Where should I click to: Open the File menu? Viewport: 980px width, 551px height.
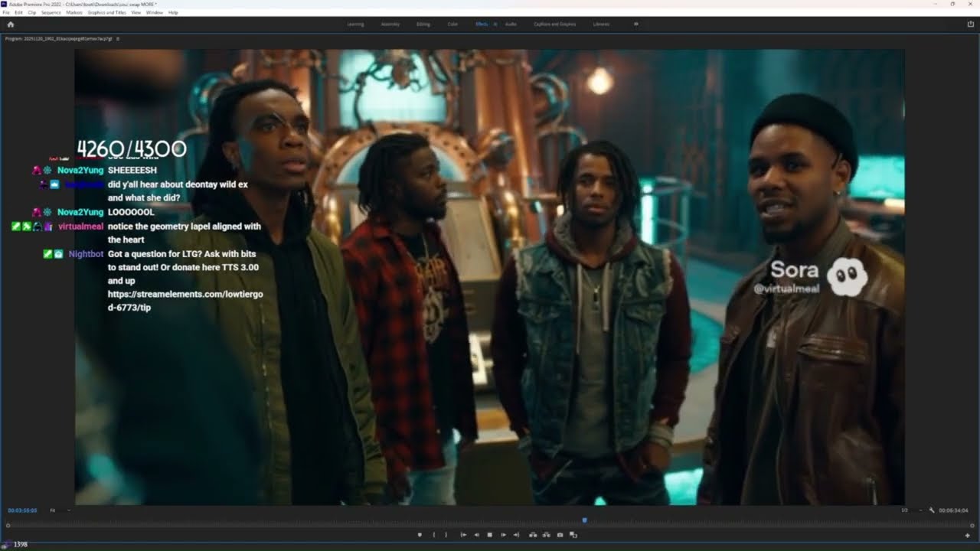(x=6, y=13)
